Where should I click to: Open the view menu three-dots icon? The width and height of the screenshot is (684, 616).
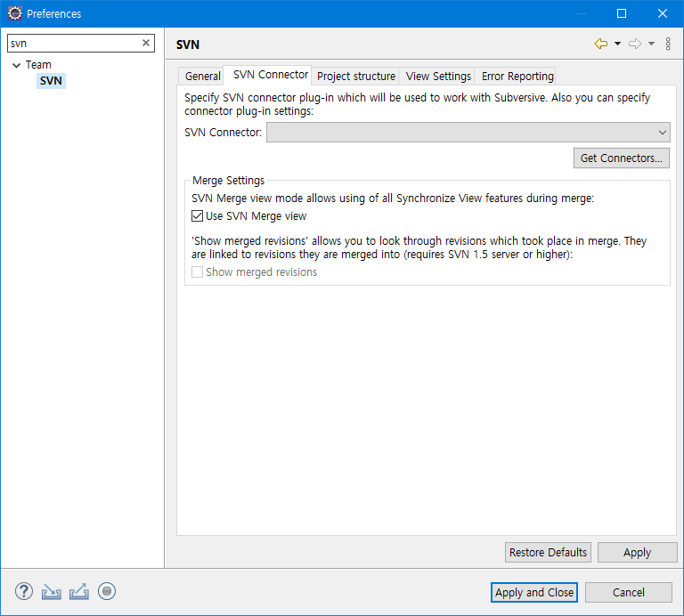(668, 44)
